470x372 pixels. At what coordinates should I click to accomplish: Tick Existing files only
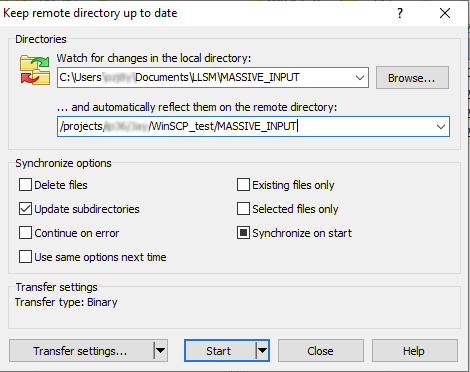coord(243,185)
